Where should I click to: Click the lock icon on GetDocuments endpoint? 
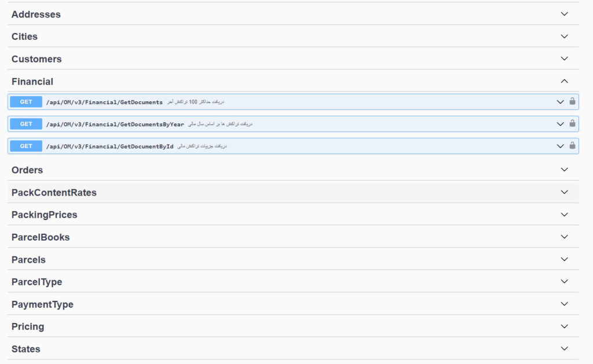pyautogui.click(x=572, y=101)
